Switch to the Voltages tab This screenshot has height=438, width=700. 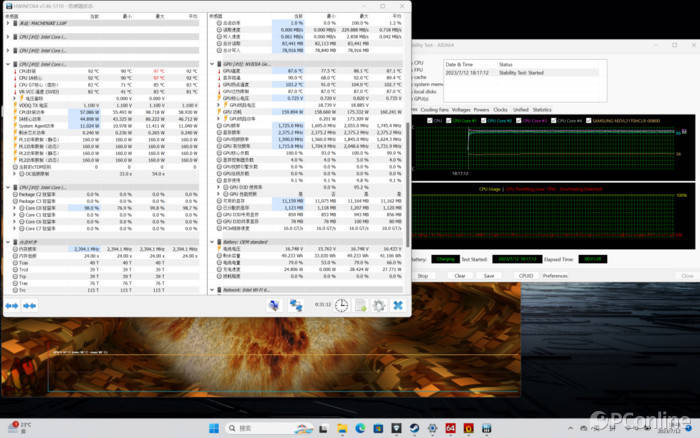tap(460, 109)
